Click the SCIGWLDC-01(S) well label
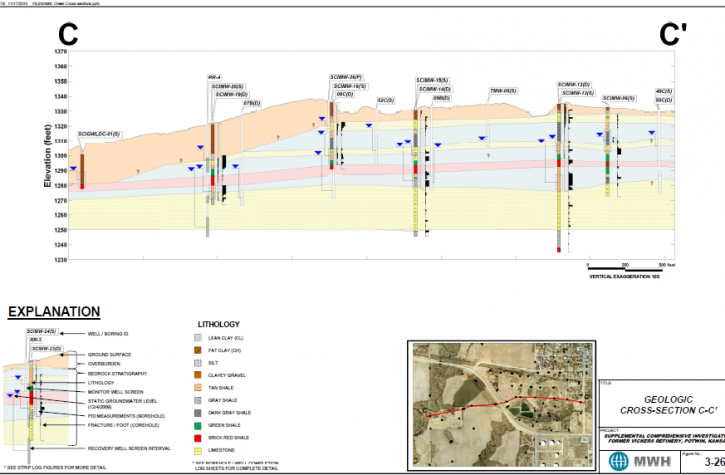The width and height of the screenshot is (725, 475). pos(99,132)
